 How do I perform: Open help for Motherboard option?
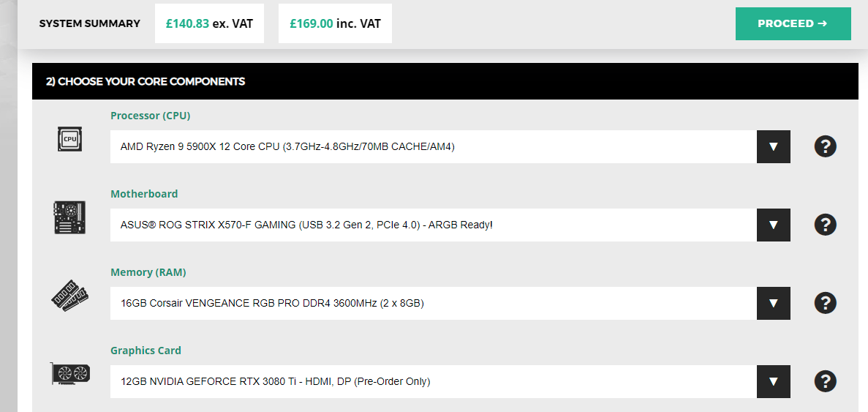(825, 225)
